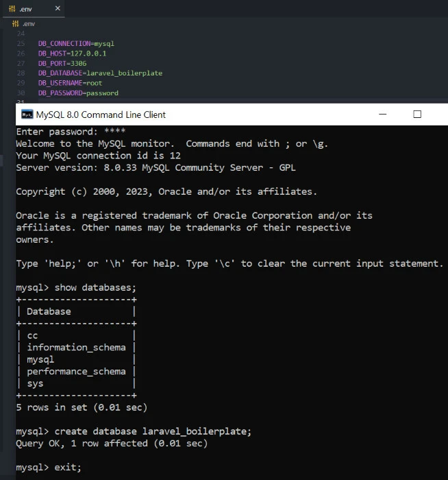Click the MySQL Command Line Client window icon

pos(27,115)
